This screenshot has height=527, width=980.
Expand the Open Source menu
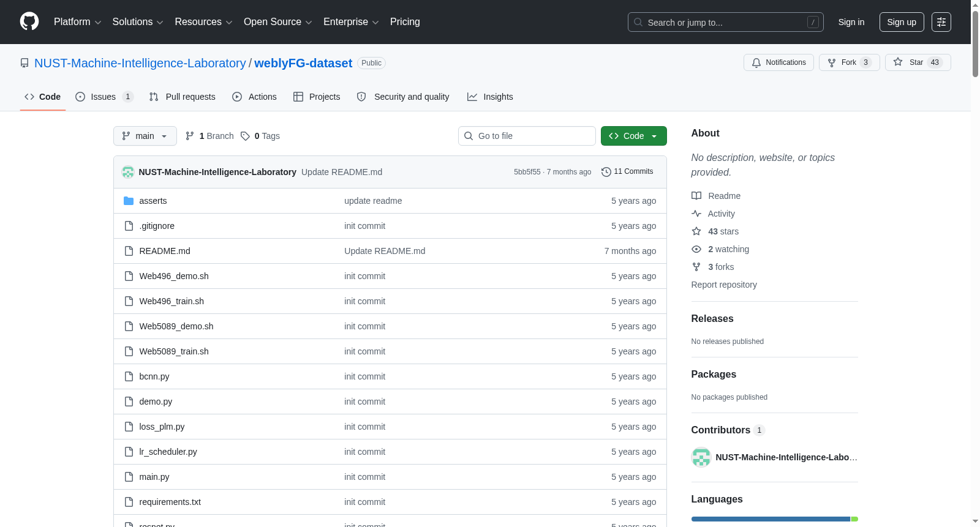(x=278, y=22)
